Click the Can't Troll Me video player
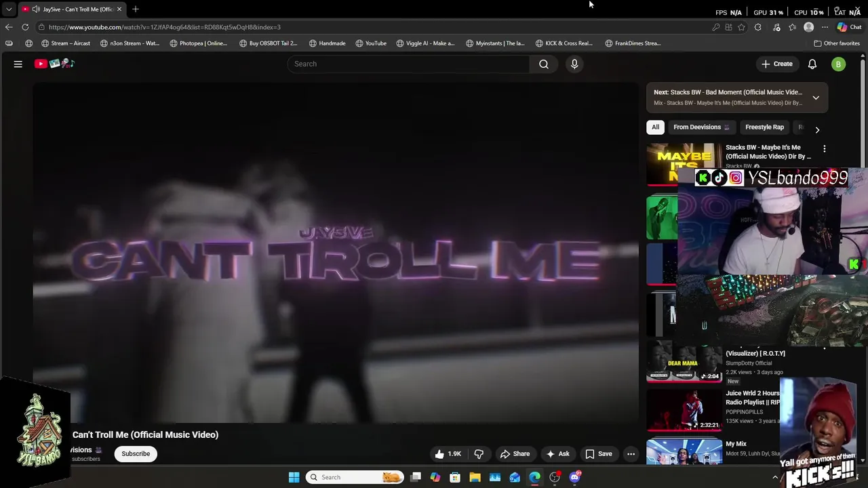868x488 pixels. pos(336,253)
